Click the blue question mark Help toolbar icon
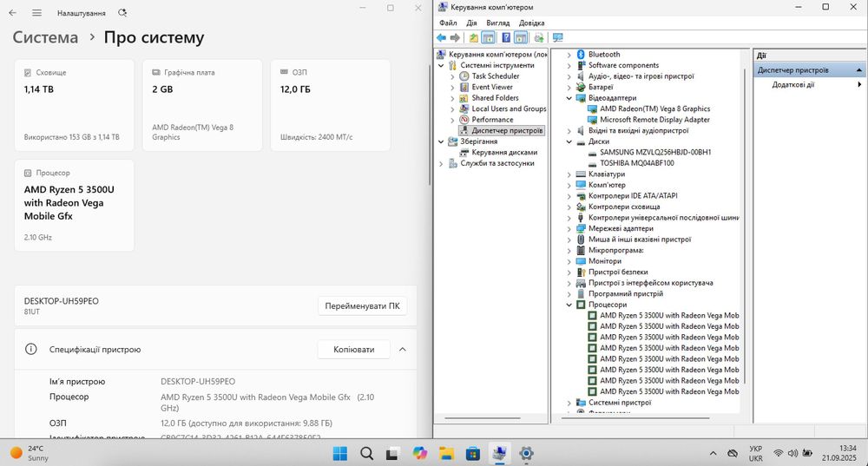868x466 pixels. coord(506,37)
